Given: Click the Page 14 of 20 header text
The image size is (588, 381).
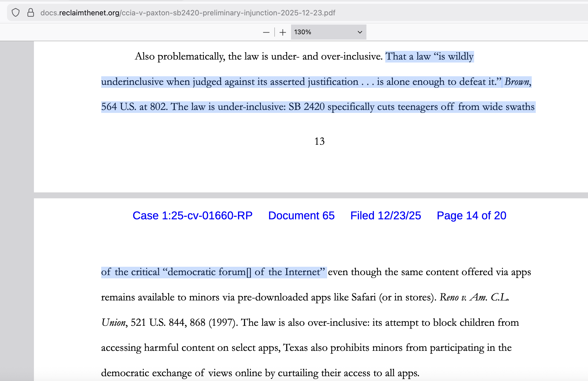Looking at the screenshot, I should [x=471, y=216].
